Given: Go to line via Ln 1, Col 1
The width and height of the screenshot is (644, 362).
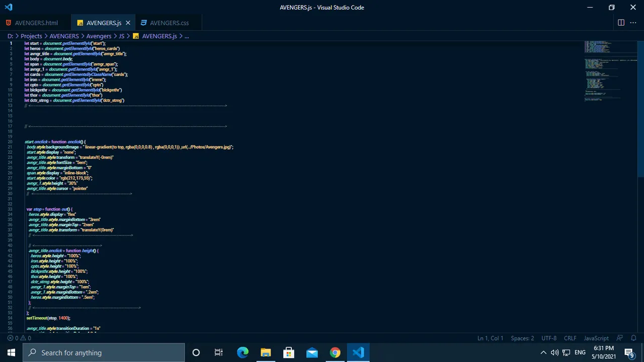Looking at the screenshot, I should click(x=490, y=338).
